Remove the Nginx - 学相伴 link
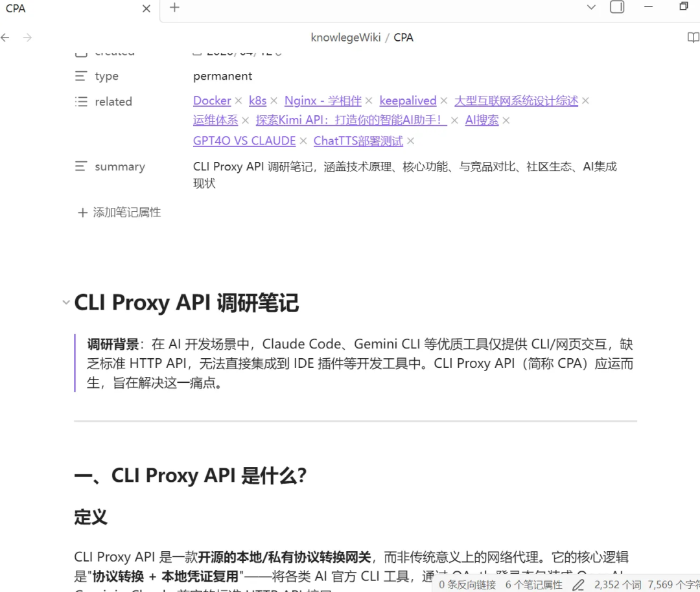The height and width of the screenshot is (592, 700). point(369,101)
